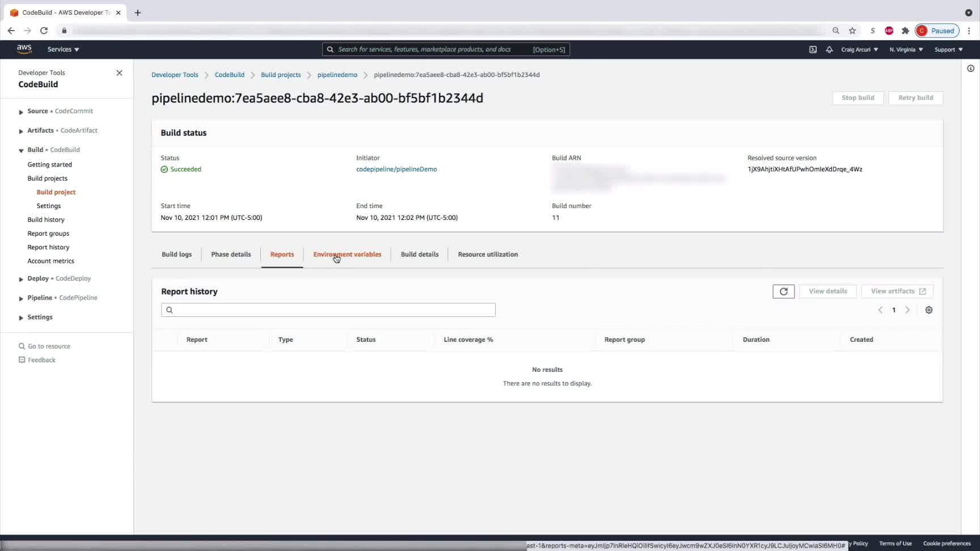This screenshot has width=980, height=551.
Task: Open the info panel icon
Action: 970,69
